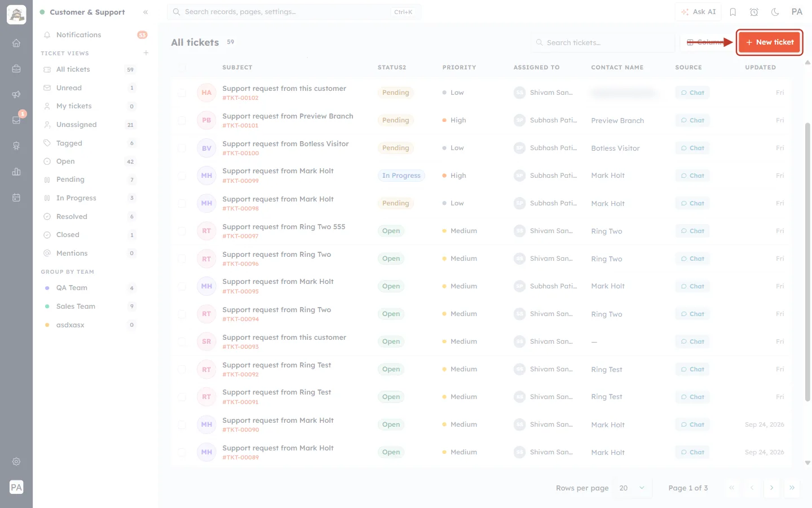812x508 pixels.
Task: Toggle dark mode moon icon
Action: [775, 12]
